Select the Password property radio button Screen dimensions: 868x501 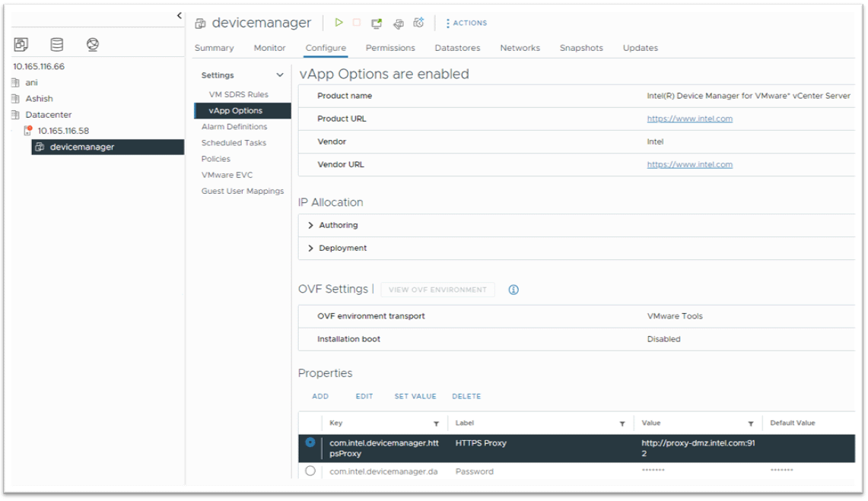(310, 471)
